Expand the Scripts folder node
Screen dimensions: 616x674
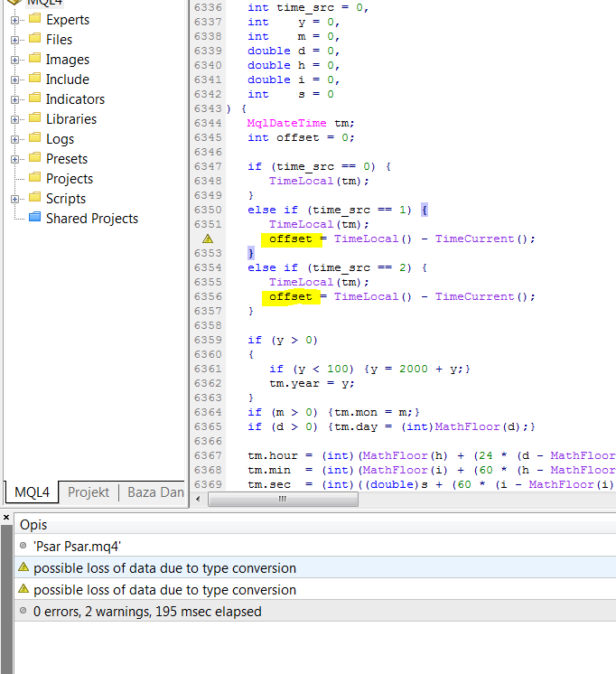15,199
